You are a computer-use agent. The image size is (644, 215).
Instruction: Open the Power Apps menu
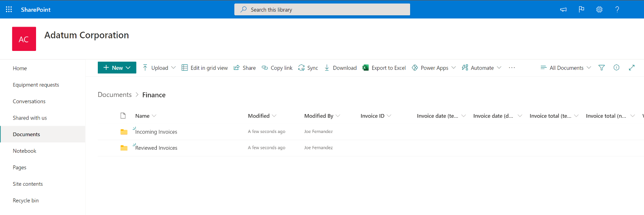(x=434, y=68)
